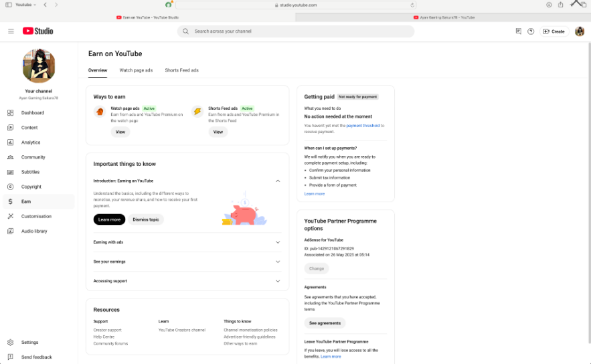Viewport: 591px width, 364px height.
Task: Click Send feedback in the sidebar
Action: pos(38,357)
